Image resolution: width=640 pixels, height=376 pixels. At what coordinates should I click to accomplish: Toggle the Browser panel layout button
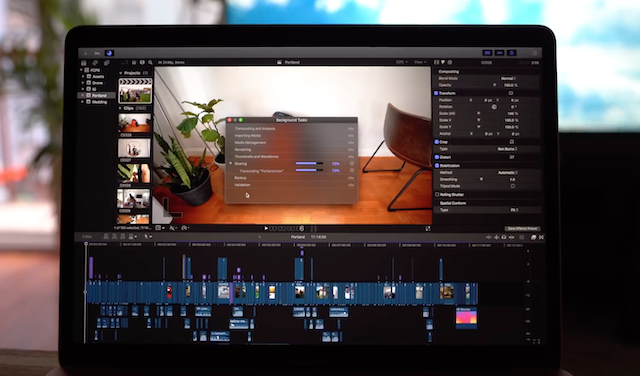click(487, 53)
